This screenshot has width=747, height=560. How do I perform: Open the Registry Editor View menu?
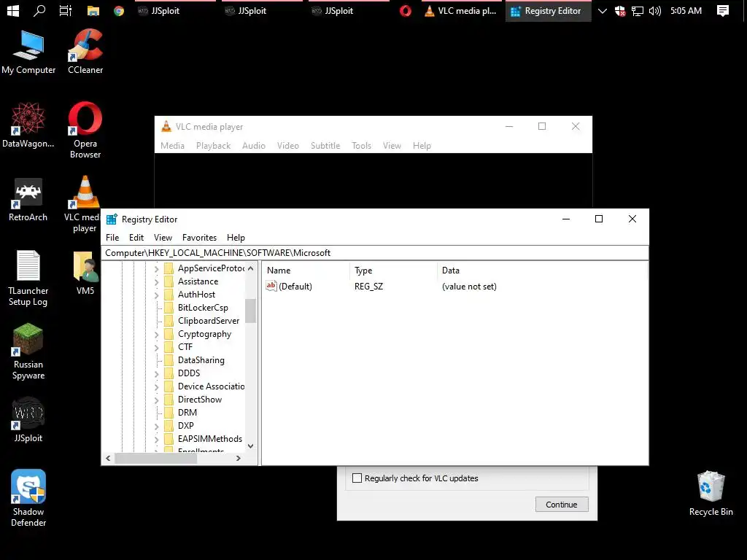pyautogui.click(x=163, y=237)
